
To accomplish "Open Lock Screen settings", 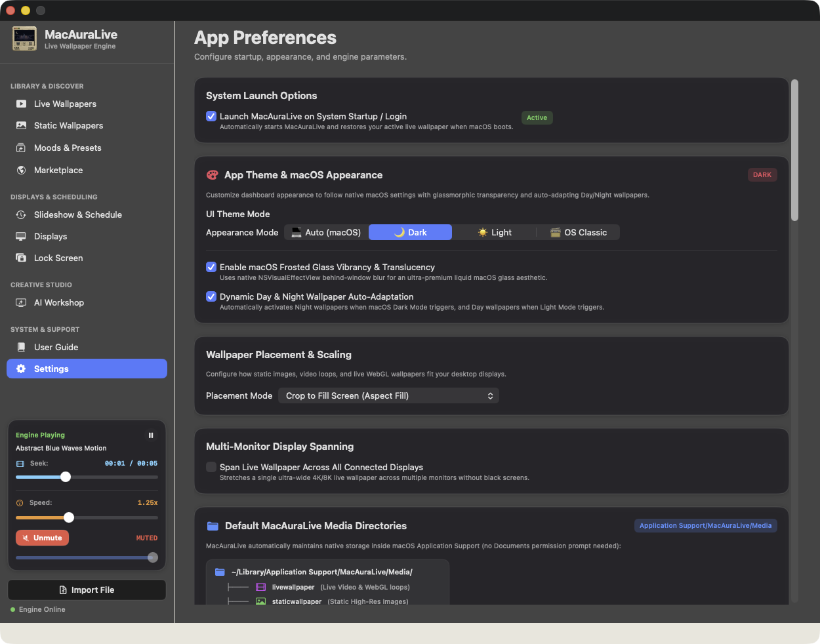I will click(x=87, y=258).
